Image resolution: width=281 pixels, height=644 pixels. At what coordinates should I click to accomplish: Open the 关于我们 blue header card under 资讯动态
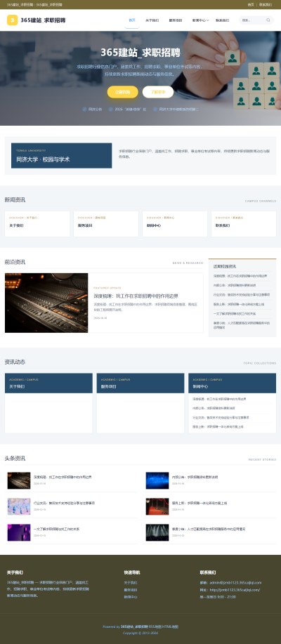coord(48,383)
